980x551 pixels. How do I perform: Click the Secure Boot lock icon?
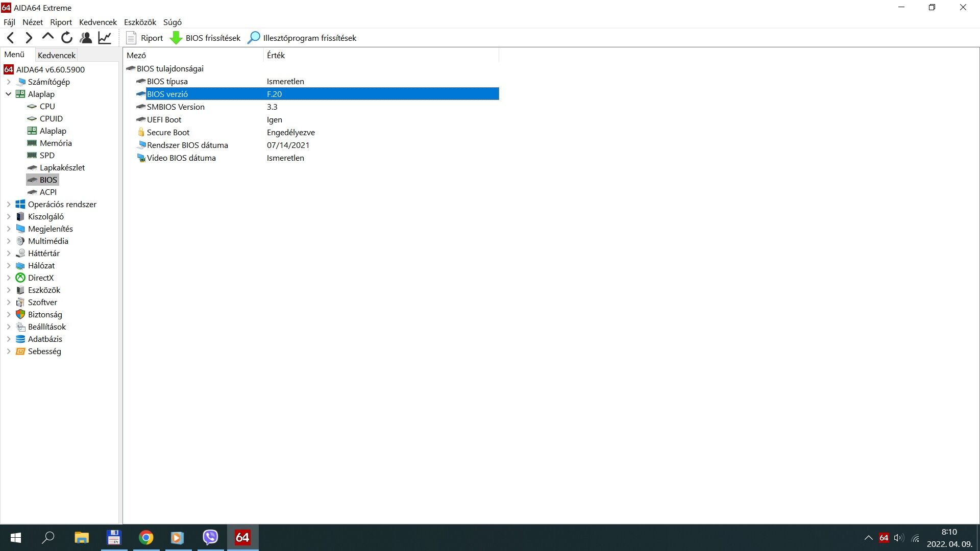click(141, 132)
